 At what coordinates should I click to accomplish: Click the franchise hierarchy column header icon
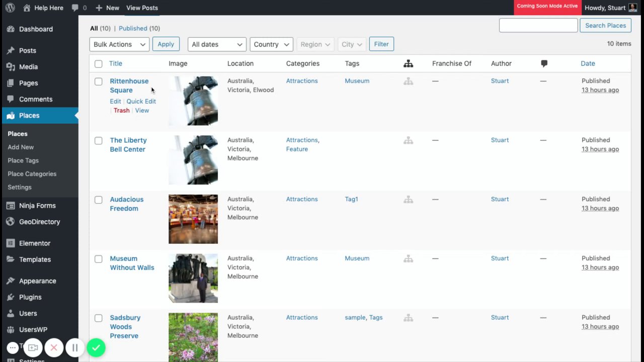point(408,63)
